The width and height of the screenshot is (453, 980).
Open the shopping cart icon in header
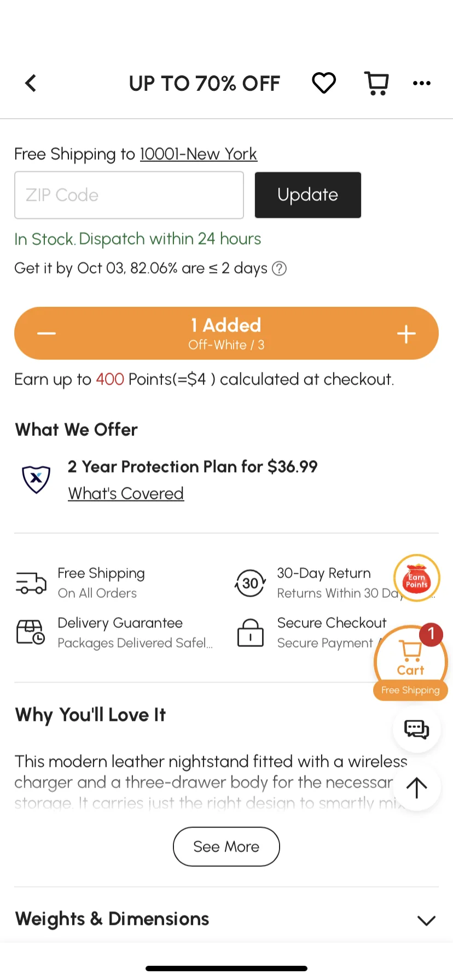click(377, 83)
